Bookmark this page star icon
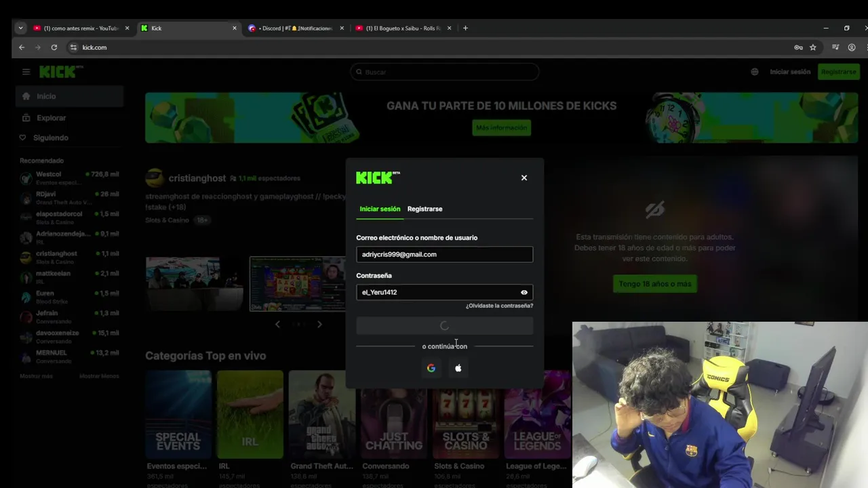868x488 pixels. [812, 47]
